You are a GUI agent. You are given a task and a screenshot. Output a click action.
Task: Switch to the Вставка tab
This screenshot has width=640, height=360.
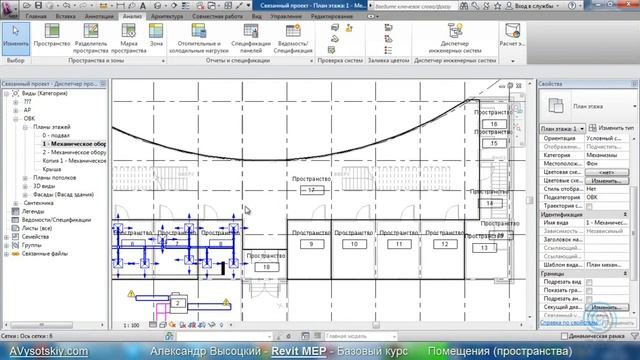point(65,16)
